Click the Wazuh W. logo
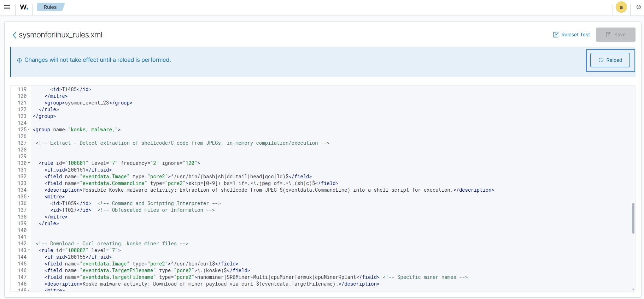Image resolution: width=644 pixels, height=299 pixels. click(x=24, y=7)
